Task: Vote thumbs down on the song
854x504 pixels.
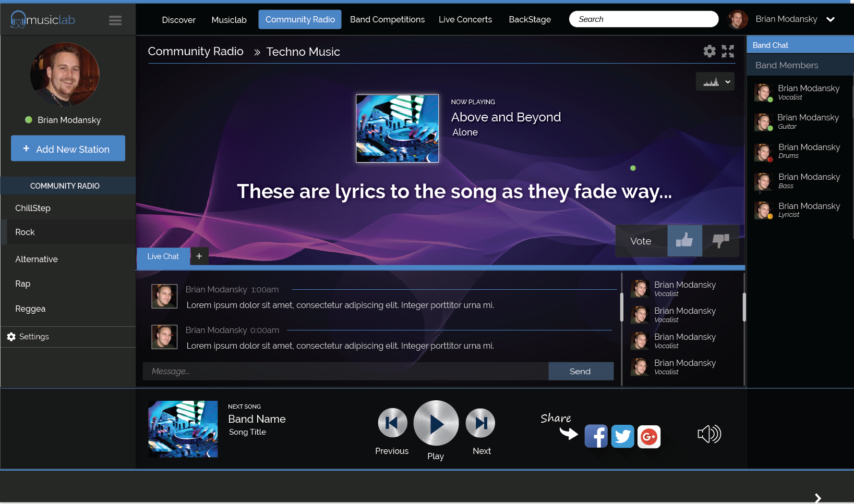Action: coord(720,240)
